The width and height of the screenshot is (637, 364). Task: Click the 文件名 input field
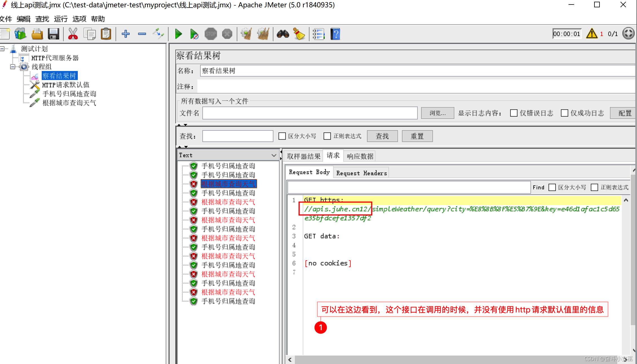coord(310,113)
